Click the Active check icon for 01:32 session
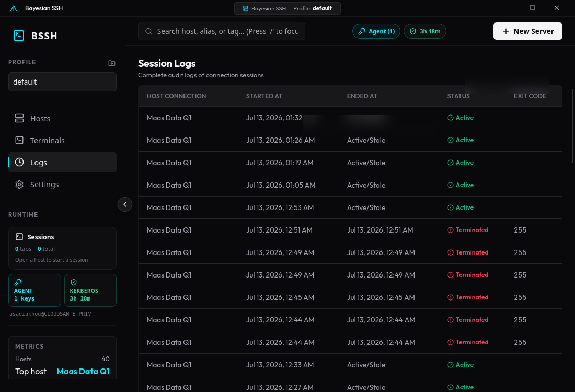Image resolution: width=575 pixels, height=392 pixels. coord(450,118)
